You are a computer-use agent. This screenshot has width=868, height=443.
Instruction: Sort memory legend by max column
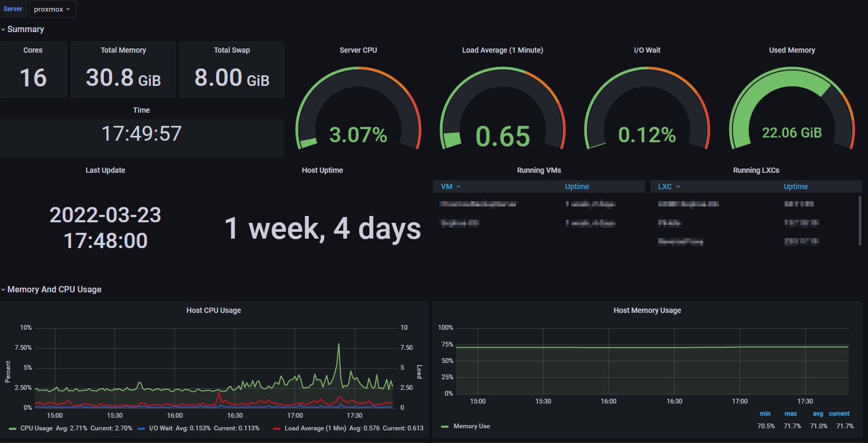(791, 414)
